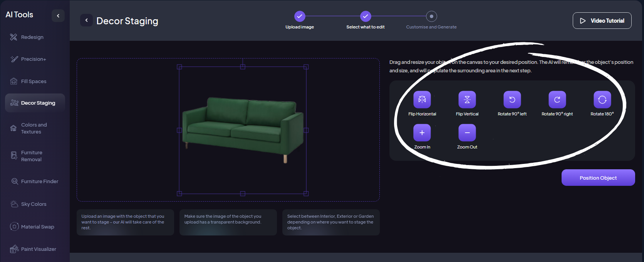Collapse the AI Tools sidebar
Image resolution: width=644 pixels, height=262 pixels.
tap(58, 16)
